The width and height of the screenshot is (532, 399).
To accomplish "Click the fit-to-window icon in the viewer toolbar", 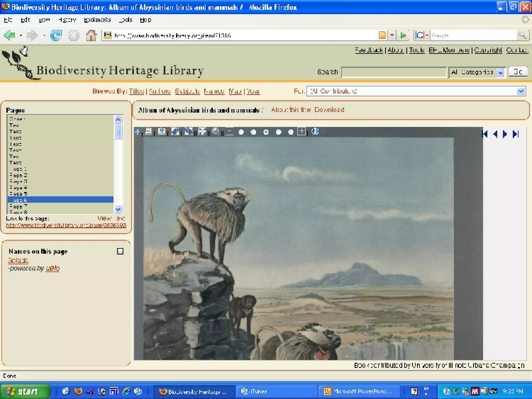I will [202, 132].
